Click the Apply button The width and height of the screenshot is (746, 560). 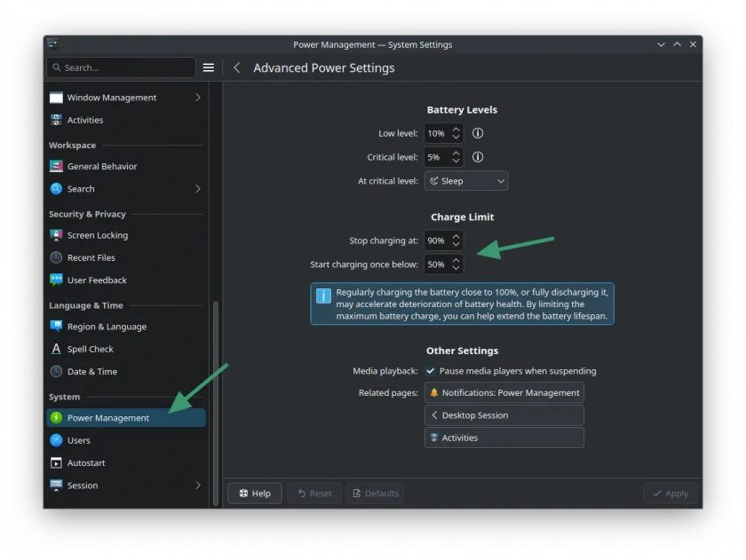tap(671, 493)
